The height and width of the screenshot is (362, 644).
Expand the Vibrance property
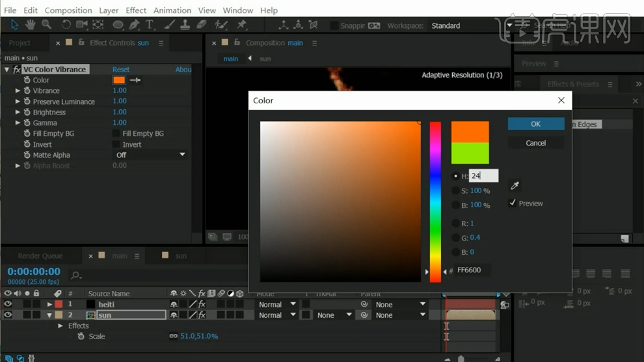point(18,91)
